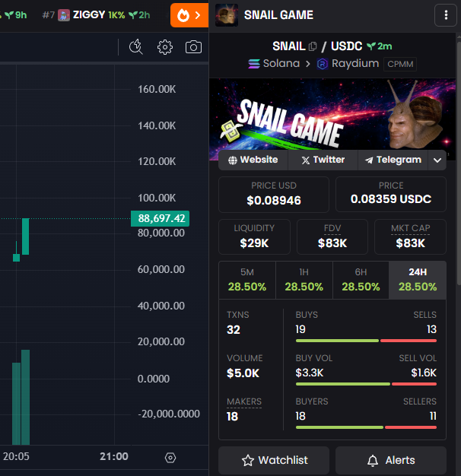
Task: Click the 88,697.42 current price label
Action: pos(160,218)
